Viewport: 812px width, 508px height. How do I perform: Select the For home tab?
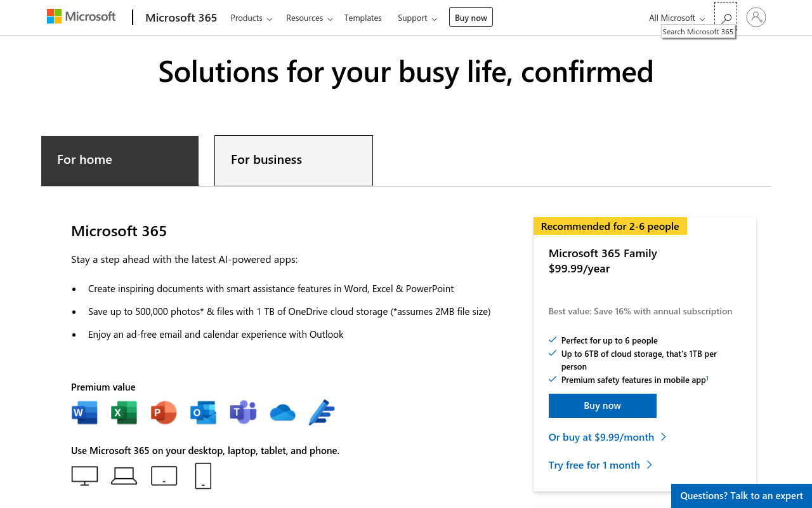(x=120, y=161)
